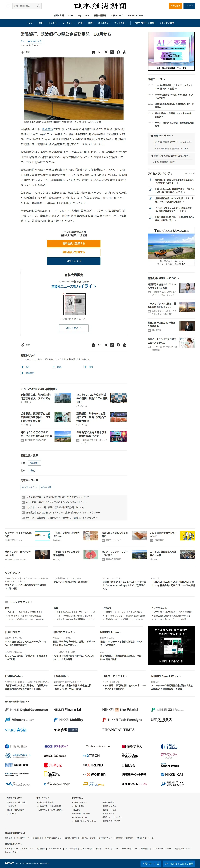Image resolution: width=200 pixels, height=868 pixels.
Task: Click the X share icon above 関連トピック
Action: [112, 345]
